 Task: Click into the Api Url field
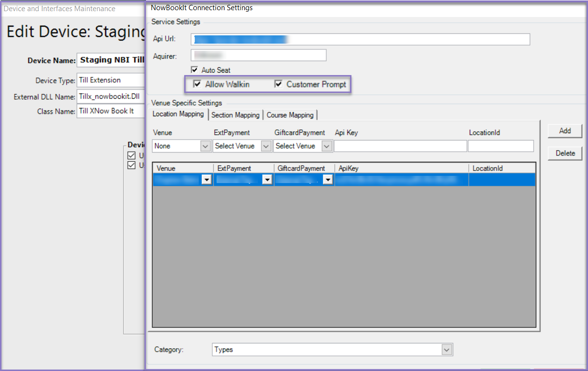(360, 39)
